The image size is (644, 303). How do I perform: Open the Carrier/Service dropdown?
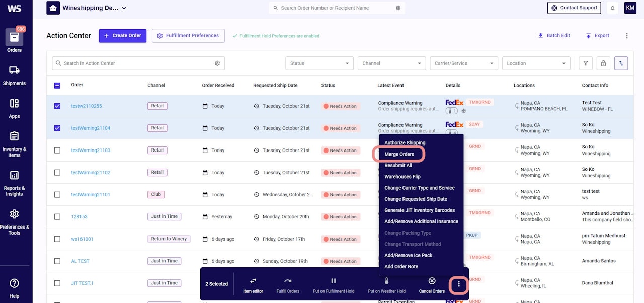coord(463,63)
